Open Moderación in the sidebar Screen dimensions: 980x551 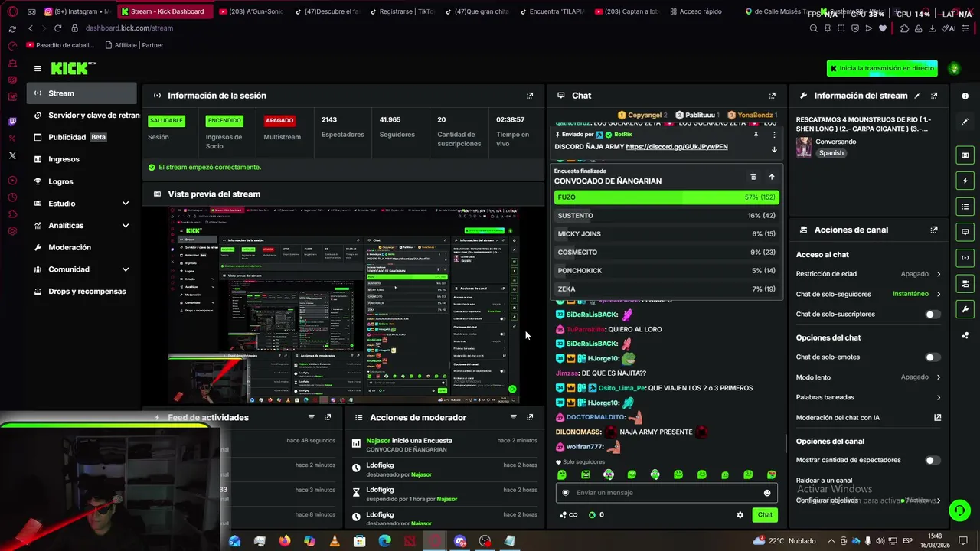click(x=83, y=248)
